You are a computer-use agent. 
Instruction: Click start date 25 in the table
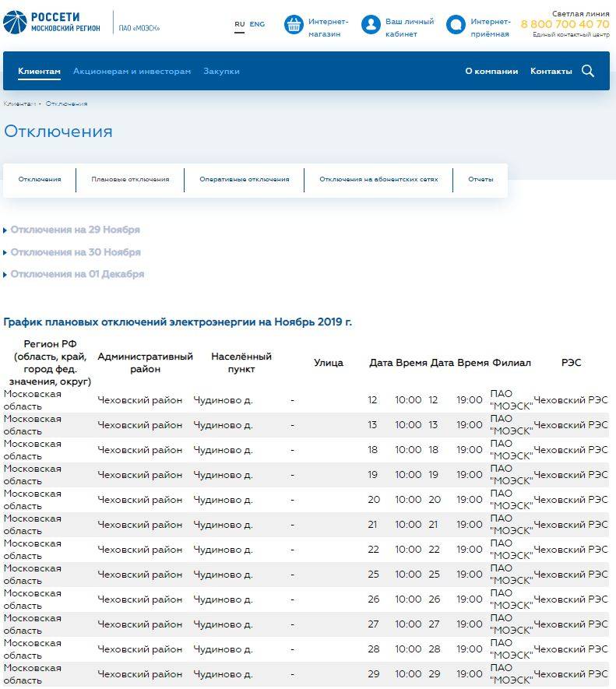pos(373,575)
